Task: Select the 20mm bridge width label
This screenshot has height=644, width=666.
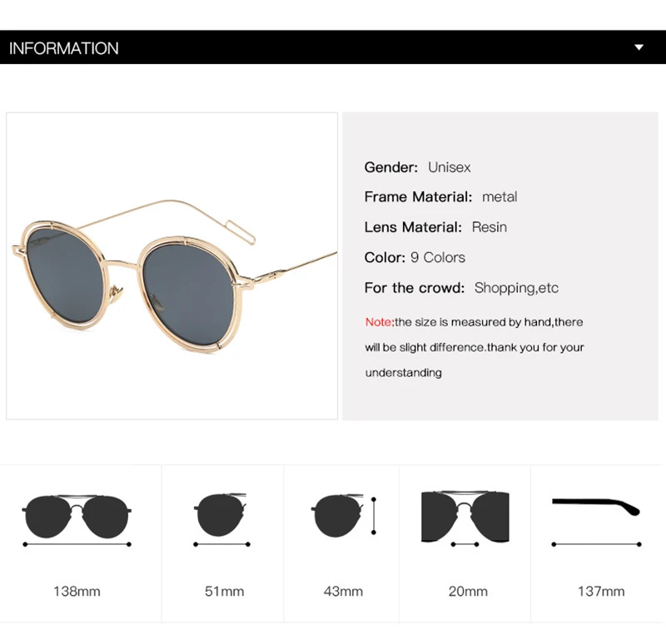Action: point(468,591)
